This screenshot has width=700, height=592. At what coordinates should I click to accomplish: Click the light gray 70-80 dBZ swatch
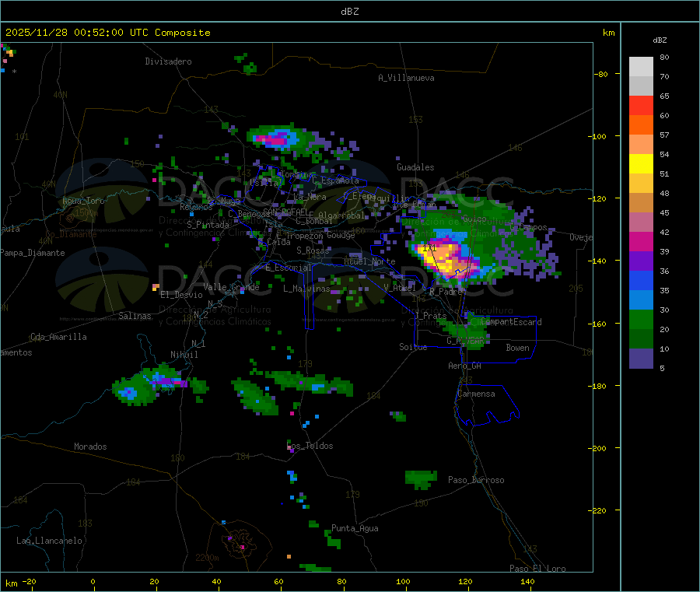click(x=641, y=67)
